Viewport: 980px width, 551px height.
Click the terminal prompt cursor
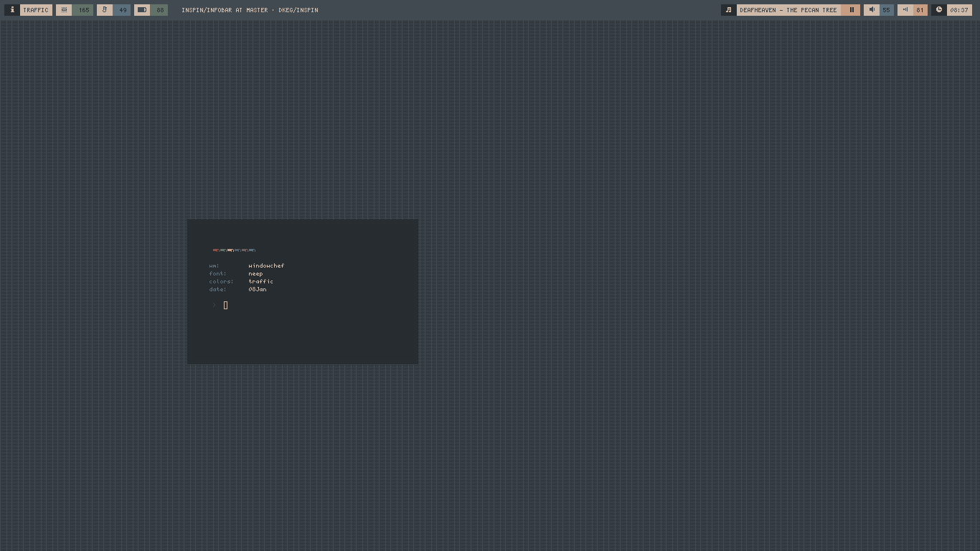click(x=225, y=305)
